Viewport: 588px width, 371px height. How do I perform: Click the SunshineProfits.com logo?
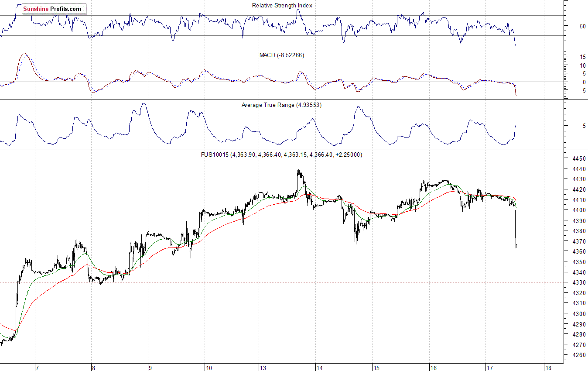(x=54, y=9)
